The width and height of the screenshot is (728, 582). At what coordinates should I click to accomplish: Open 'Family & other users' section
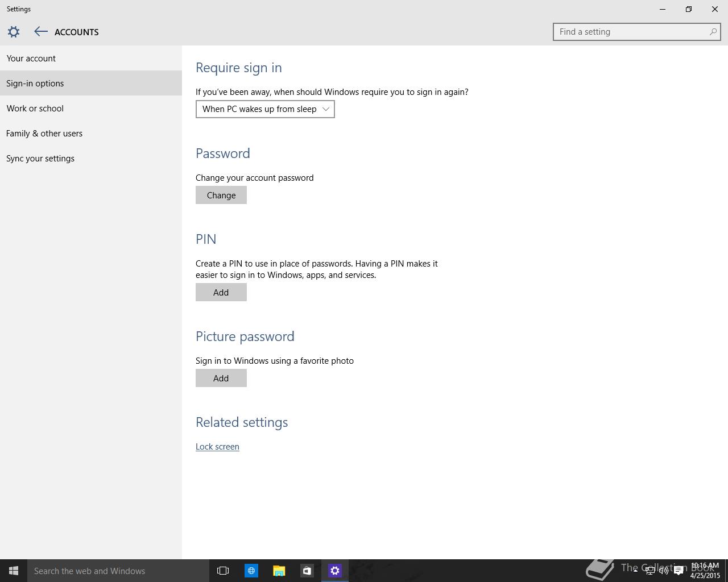(91, 133)
